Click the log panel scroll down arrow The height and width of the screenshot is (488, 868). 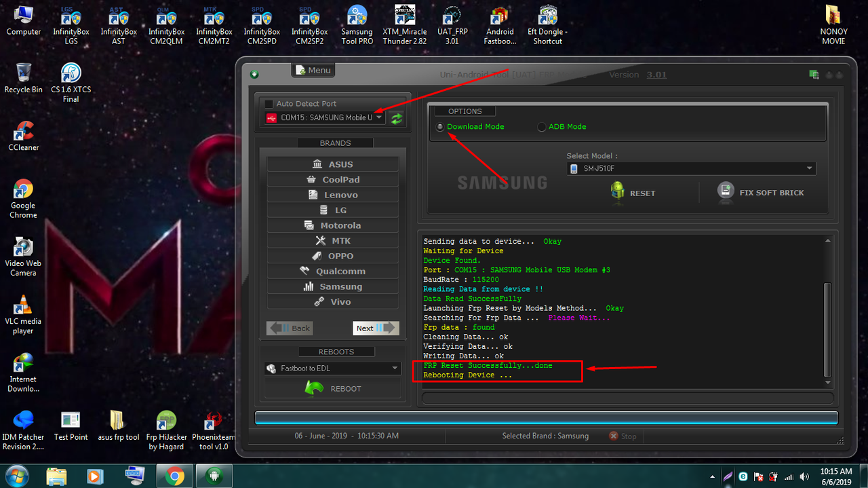(827, 383)
